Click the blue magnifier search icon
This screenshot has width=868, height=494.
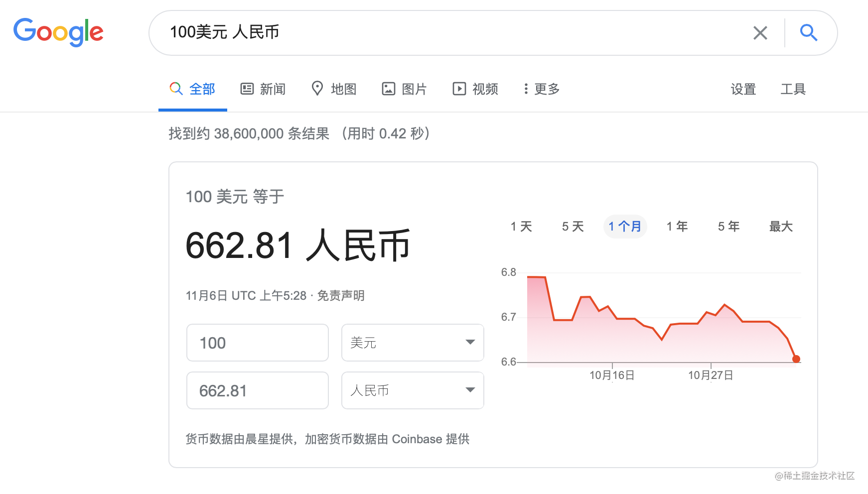click(x=808, y=33)
